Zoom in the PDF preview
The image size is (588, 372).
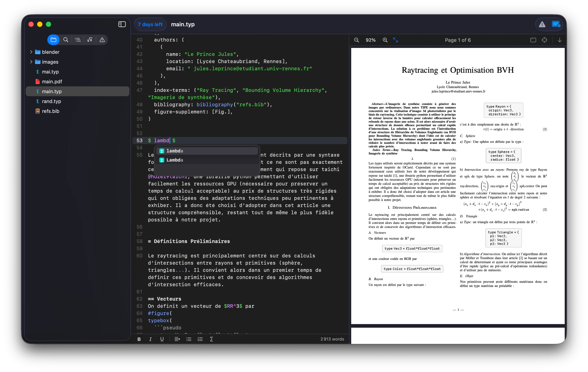(385, 40)
